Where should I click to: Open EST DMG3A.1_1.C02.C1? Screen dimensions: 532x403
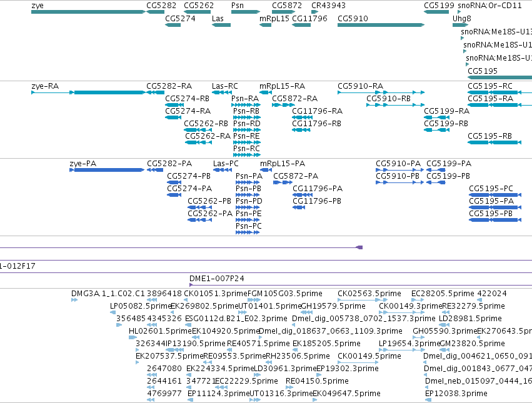pos(74,300)
